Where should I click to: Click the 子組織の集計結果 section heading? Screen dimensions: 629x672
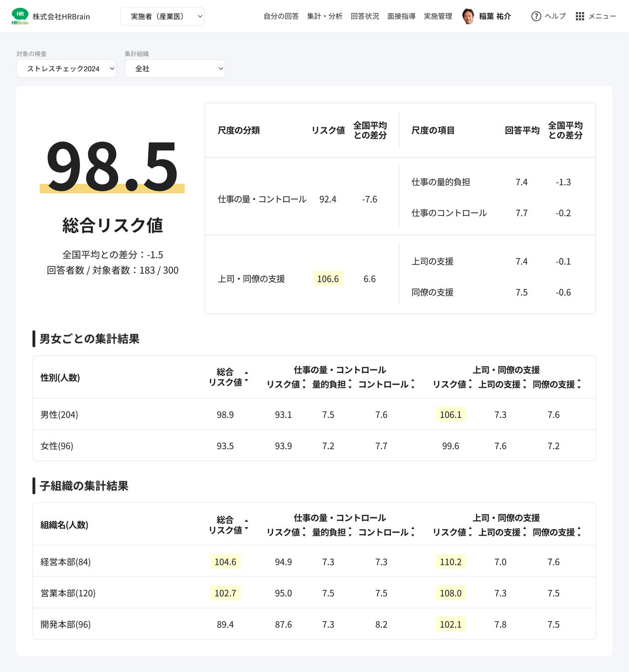coord(84,486)
